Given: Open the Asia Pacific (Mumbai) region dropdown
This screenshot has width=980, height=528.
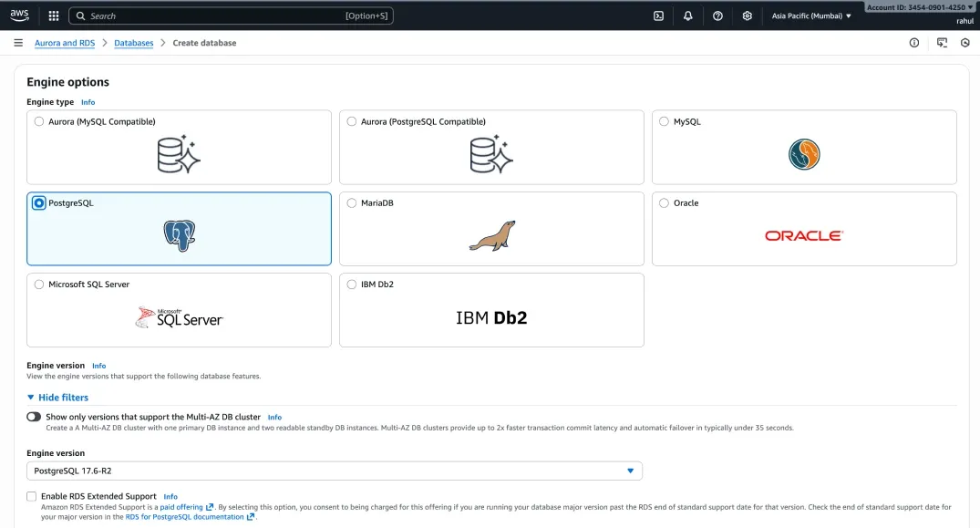Looking at the screenshot, I should [811, 16].
